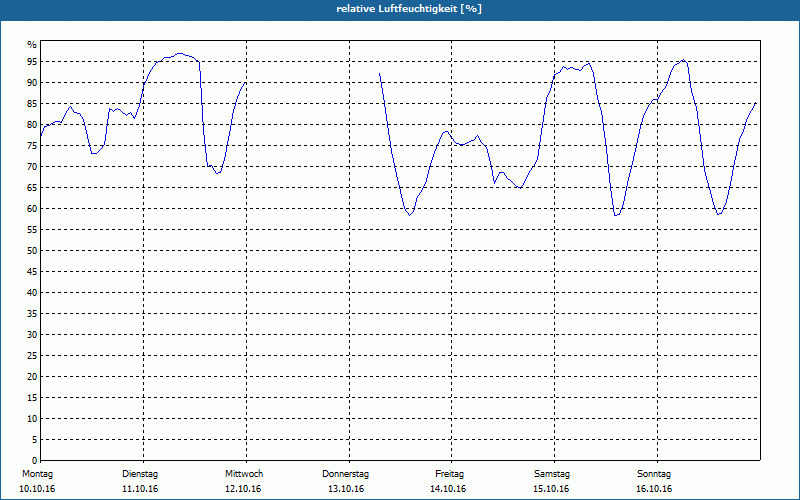This screenshot has height=500, width=800.
Task: Click the 'Sonntag' day label
Action: (x=654, y=474)
